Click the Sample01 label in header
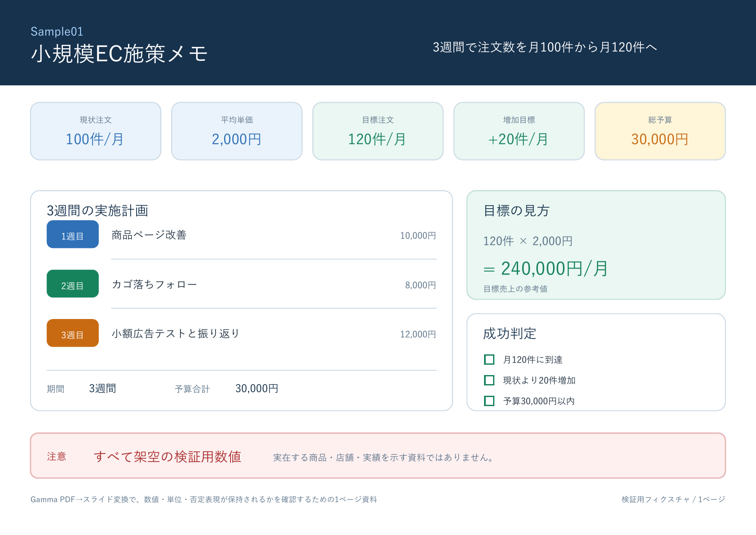This screenshot has width=756, height=535. [57, 31]
